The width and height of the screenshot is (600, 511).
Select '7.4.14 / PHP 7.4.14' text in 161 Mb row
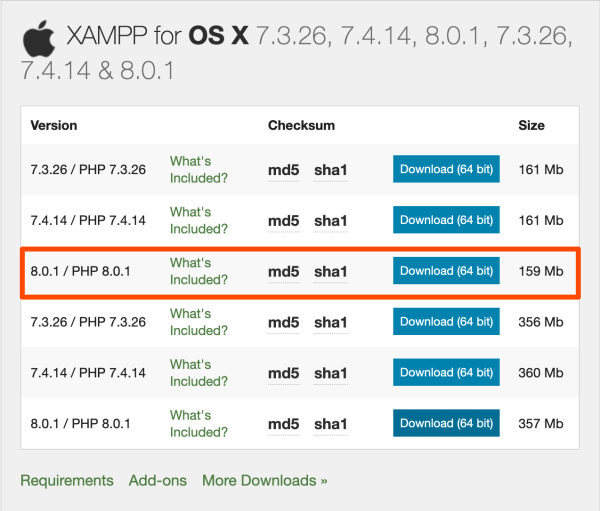[x=88, y=220]
